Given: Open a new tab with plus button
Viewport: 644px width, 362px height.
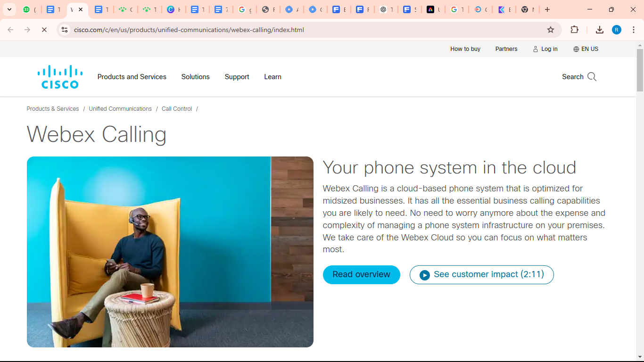Looking at the screenshot, I should tap(547, 9).
